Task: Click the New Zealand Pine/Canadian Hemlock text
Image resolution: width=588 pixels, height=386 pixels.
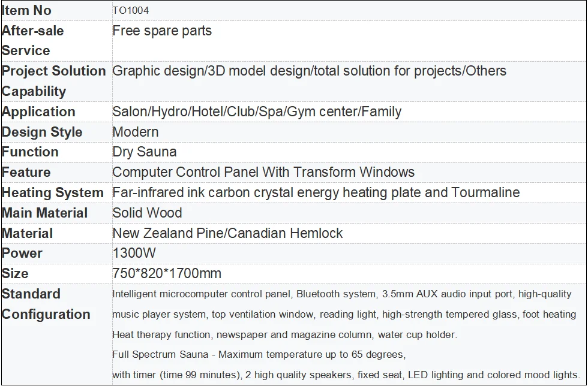Action: click(x=227, y=234)
